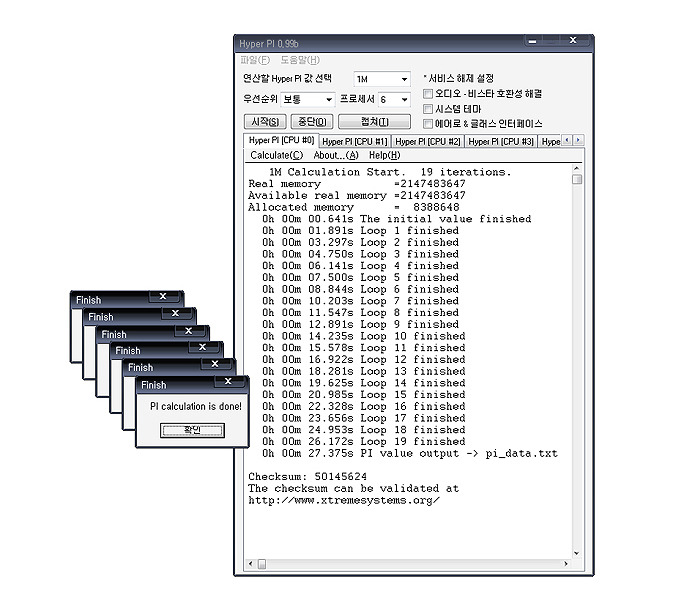Open the Help(H) menu
This screenshot has width=700, height=594.
pyautogui.click(x=384, y=155)
